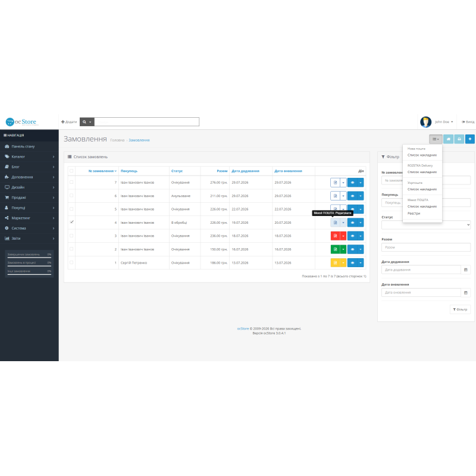View order 7 with the eye icon
Image resolution: width=476 pixels, height=476 pixels.
tap(352, 183)
